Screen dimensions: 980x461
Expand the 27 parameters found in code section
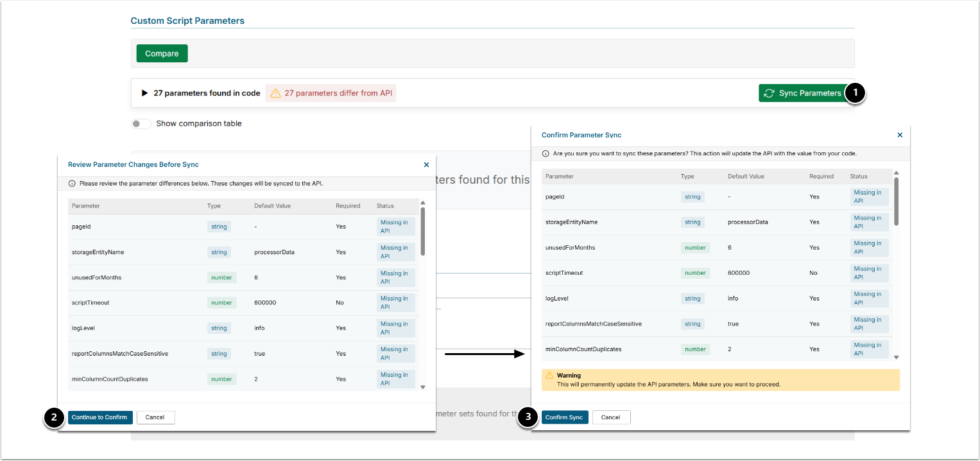[x=145, y=93]
